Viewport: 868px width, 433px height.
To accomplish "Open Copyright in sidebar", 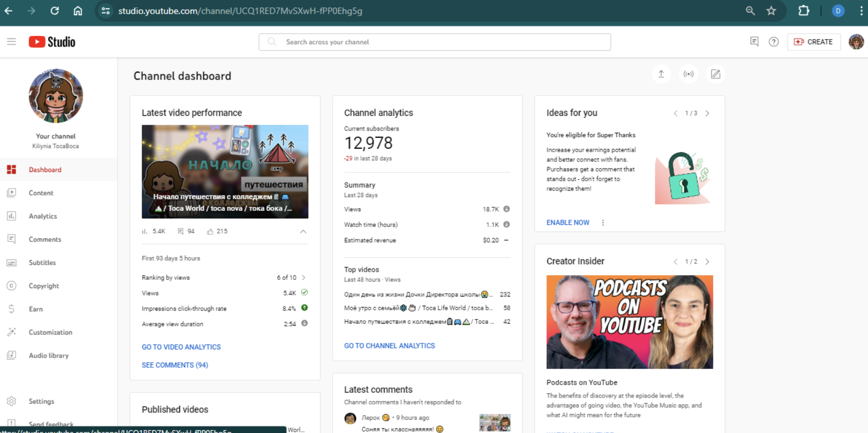I will tap(58, 286).
